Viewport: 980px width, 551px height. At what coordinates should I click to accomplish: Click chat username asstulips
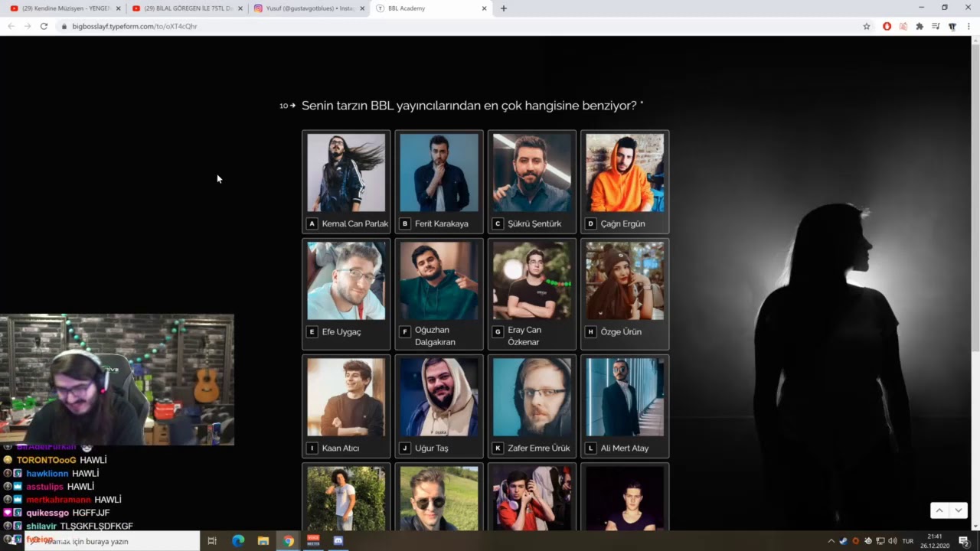pos(44,487)
